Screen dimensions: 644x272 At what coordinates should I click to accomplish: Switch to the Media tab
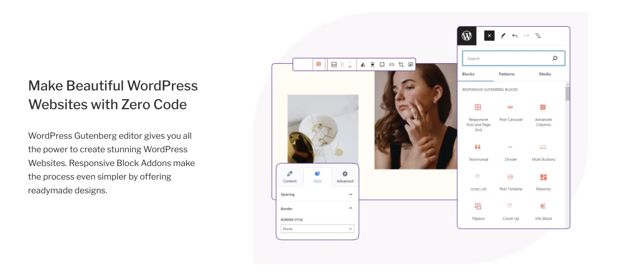[x=545, y=74]
